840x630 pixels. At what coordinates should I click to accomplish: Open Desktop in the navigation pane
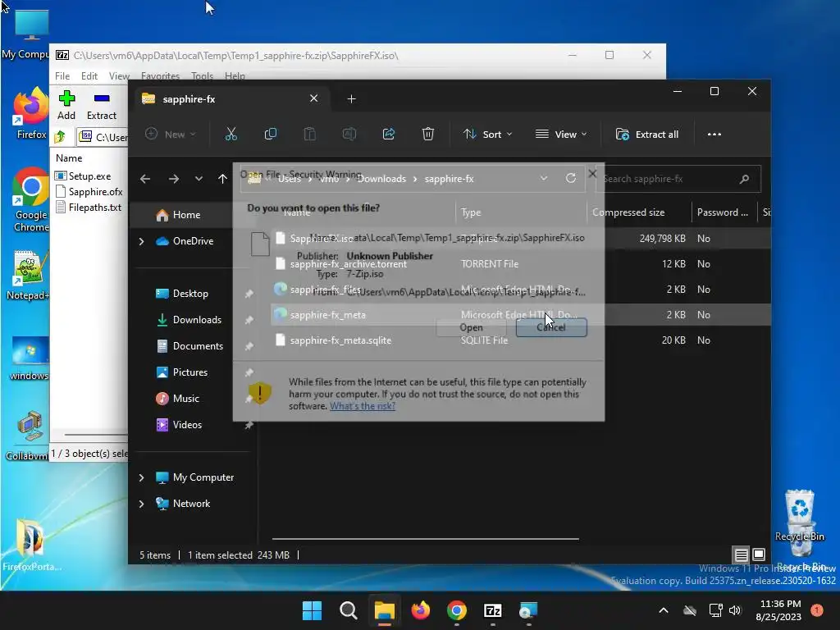(x=189, y=294)
